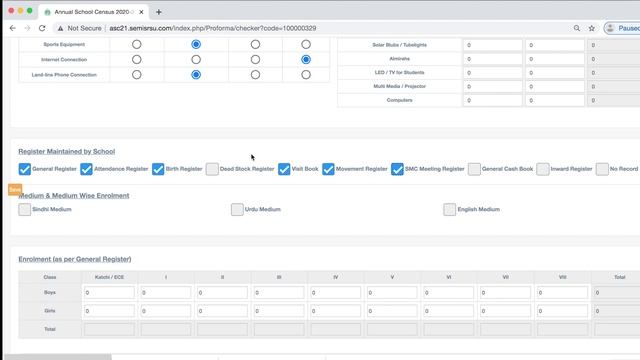
Task: Click the Katchi / ECE column header
Action: pyautogui.click(x=109, y=277)
